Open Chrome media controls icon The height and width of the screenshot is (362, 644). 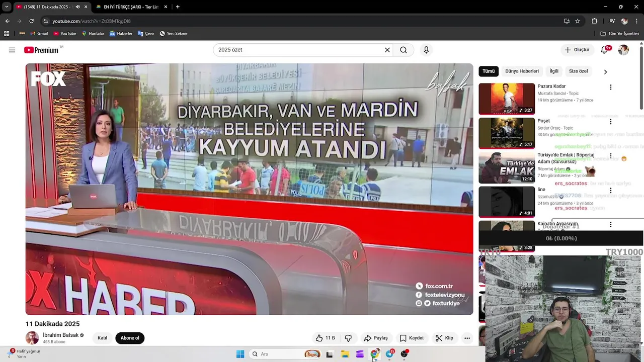612,21
